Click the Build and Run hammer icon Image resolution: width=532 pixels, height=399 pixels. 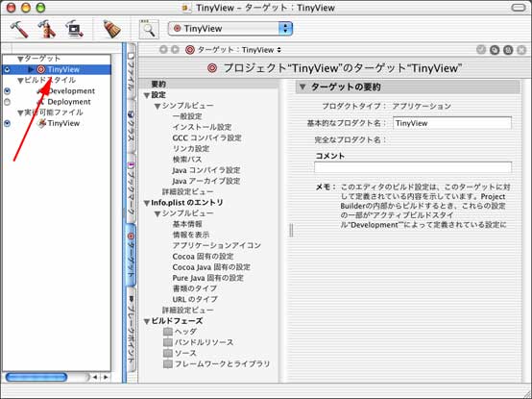47,29
